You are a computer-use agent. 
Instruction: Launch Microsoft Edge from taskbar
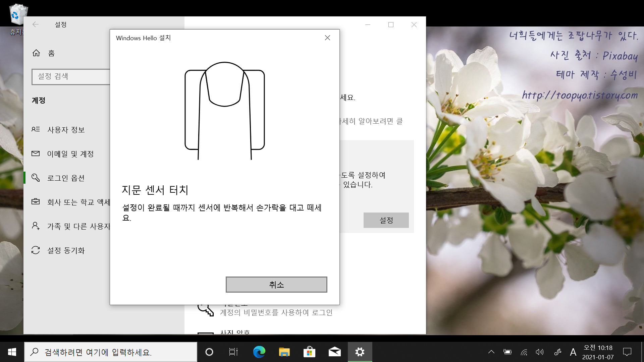pos(259,352)
